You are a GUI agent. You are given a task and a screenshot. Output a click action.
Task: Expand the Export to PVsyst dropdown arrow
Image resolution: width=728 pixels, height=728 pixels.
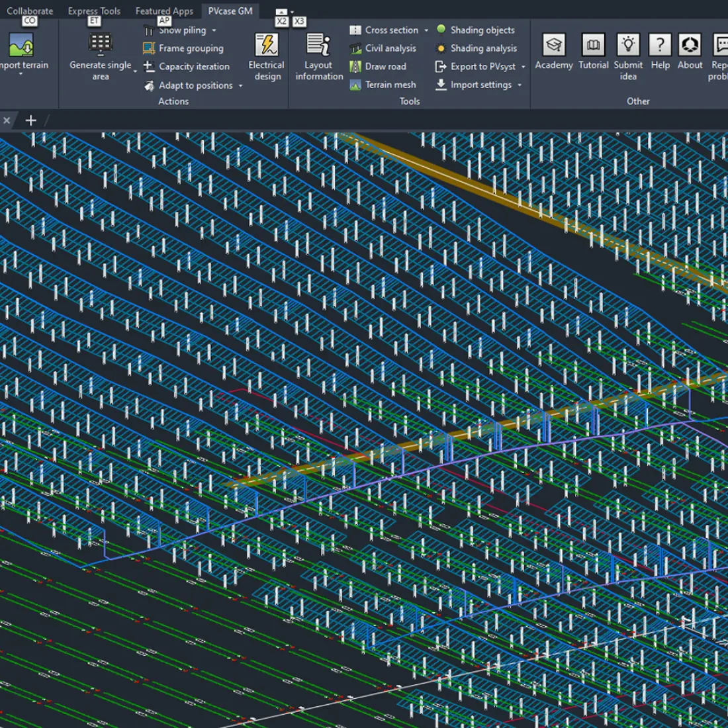(x=523, y=67)
